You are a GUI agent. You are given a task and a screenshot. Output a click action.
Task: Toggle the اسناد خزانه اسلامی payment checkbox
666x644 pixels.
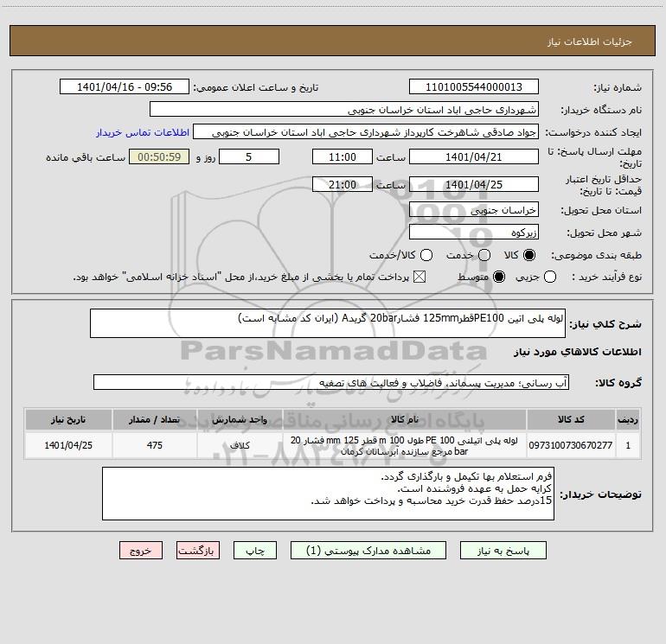pos(419,277)
